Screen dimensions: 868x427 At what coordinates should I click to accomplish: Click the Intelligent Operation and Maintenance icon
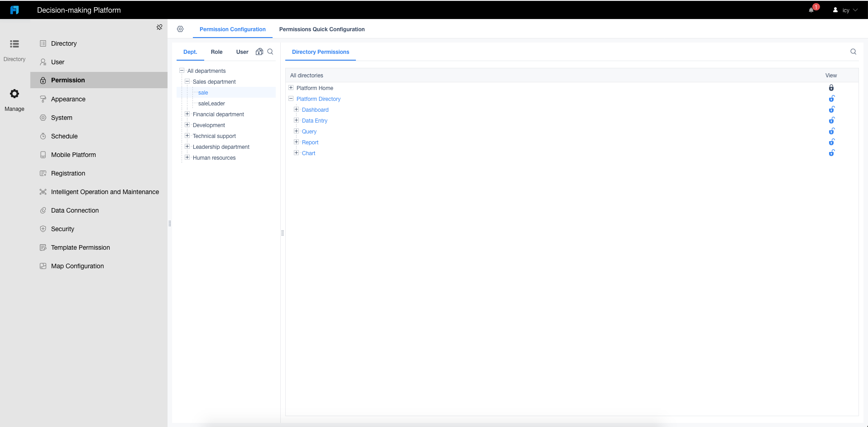point(43,192)
